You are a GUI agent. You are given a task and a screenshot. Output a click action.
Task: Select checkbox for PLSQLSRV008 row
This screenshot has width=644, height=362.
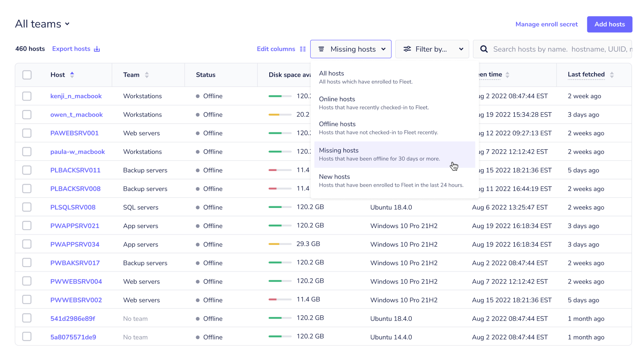pyautogui.click(x=27, y=207)
